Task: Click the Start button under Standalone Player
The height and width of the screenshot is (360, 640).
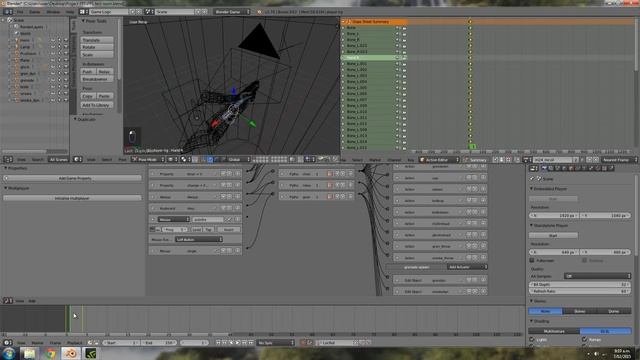Action: coord(553,236)
